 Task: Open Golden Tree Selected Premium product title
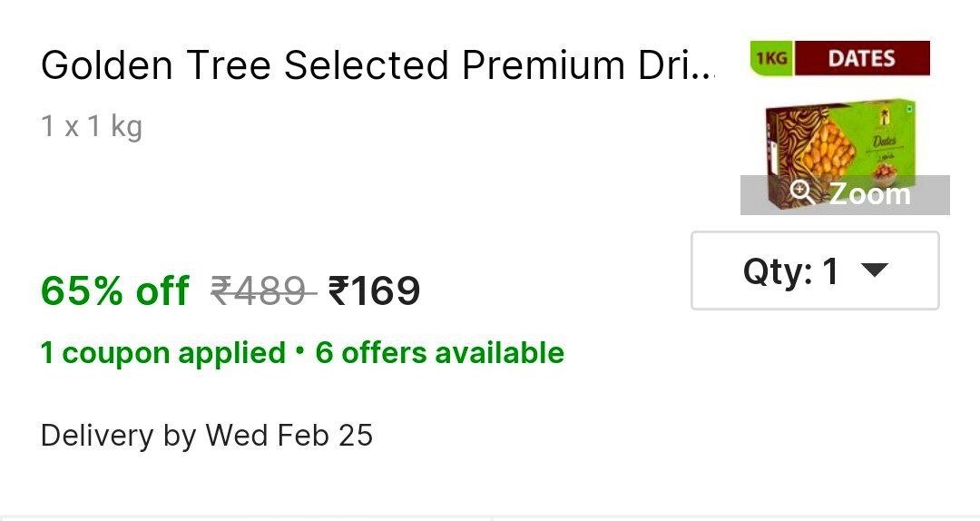pos(377,65)
